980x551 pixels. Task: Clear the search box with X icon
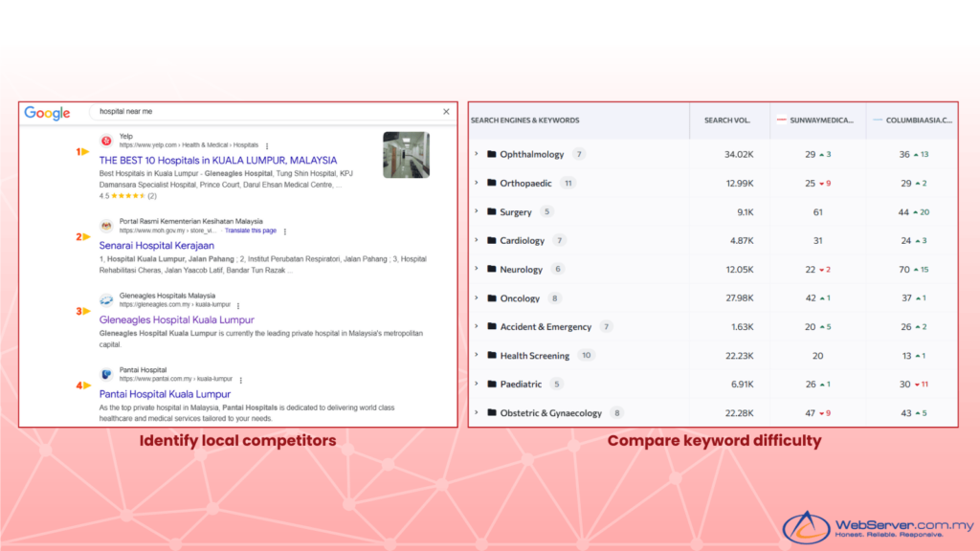click(x=446, y=112)
